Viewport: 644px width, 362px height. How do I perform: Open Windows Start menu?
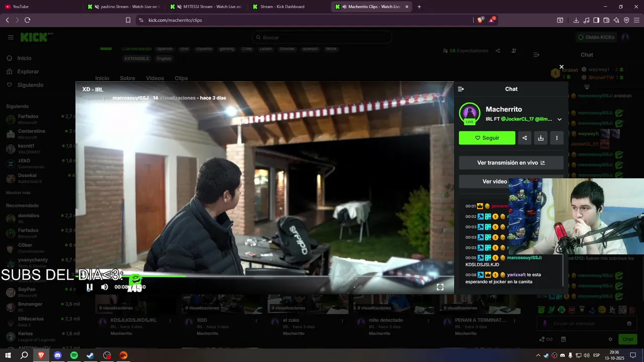point(8,355)
